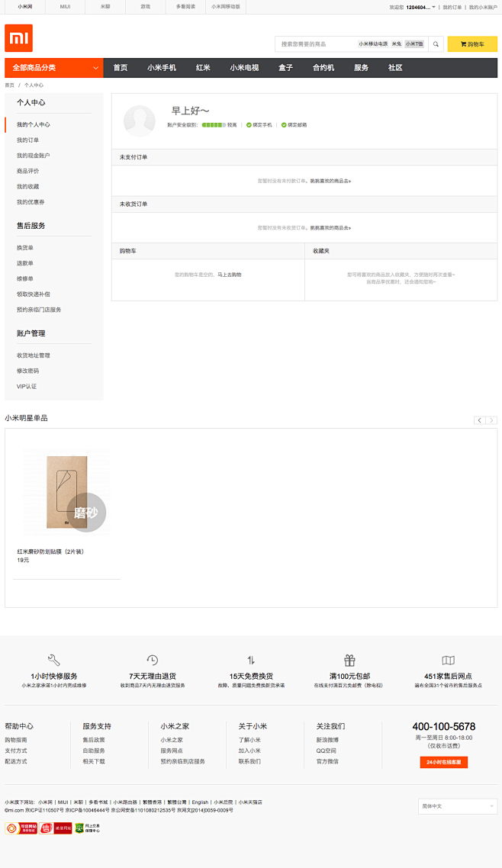Open 社区 in the navigation bar

tap(395, 68)
